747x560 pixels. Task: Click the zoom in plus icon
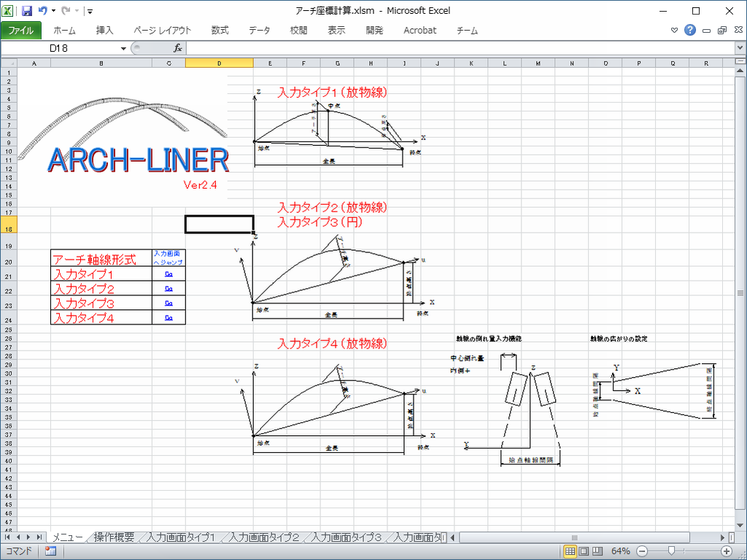pos(727,551)
